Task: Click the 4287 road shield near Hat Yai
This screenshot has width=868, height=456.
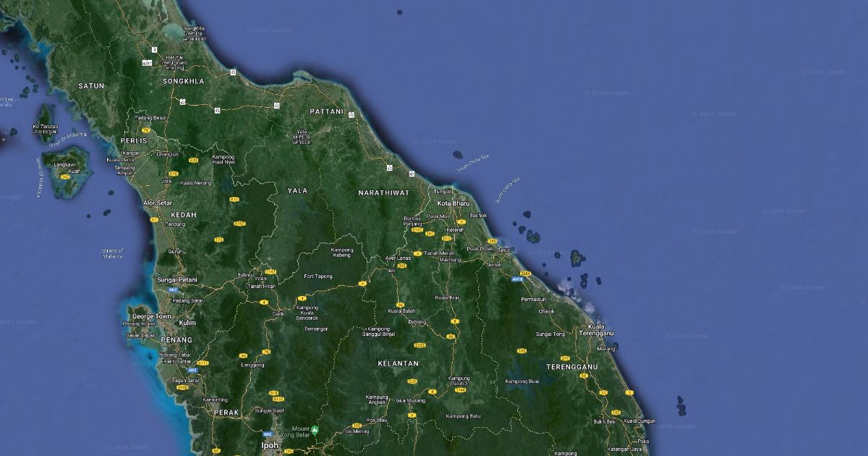Action: (148, 63)
